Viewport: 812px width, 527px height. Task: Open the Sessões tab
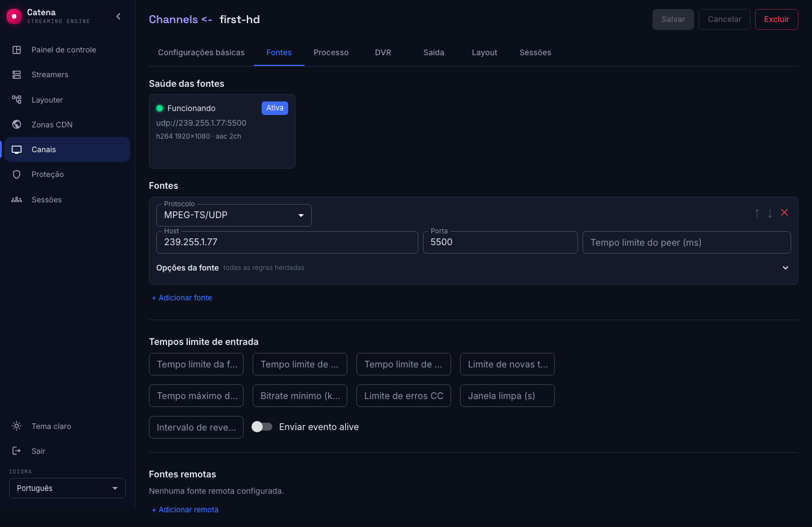[535, 52]
